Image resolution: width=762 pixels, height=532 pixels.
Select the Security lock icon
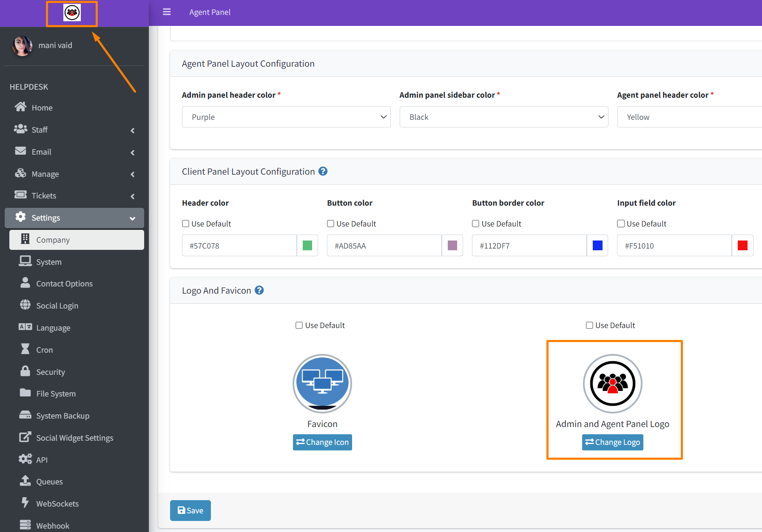point(26,371)
